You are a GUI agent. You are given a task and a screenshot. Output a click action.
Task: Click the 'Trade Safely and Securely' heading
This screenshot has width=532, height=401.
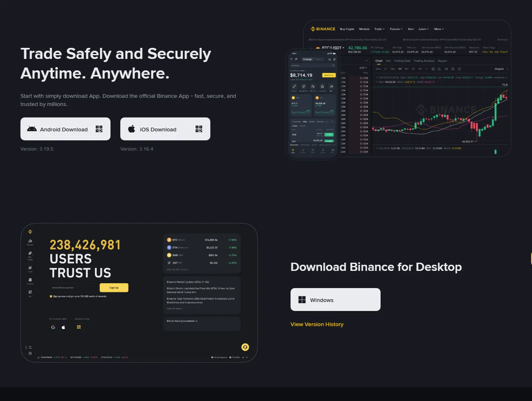116,63
